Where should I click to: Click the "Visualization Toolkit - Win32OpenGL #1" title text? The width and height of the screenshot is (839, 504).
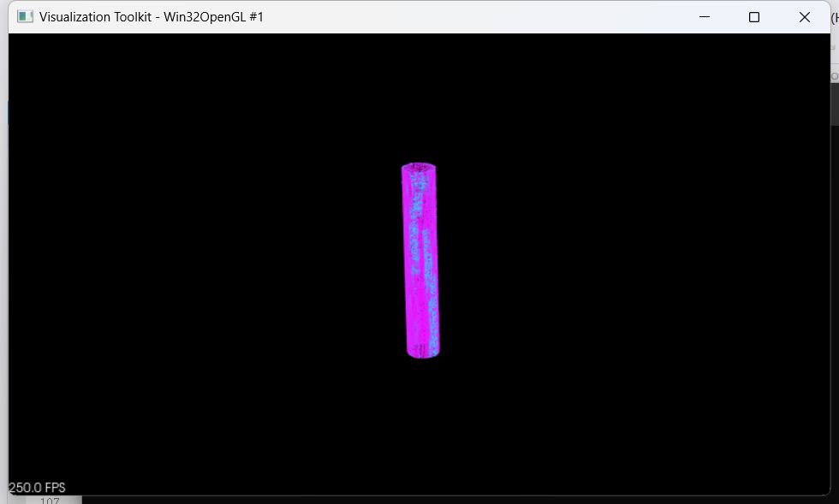(x=152, y=17)
